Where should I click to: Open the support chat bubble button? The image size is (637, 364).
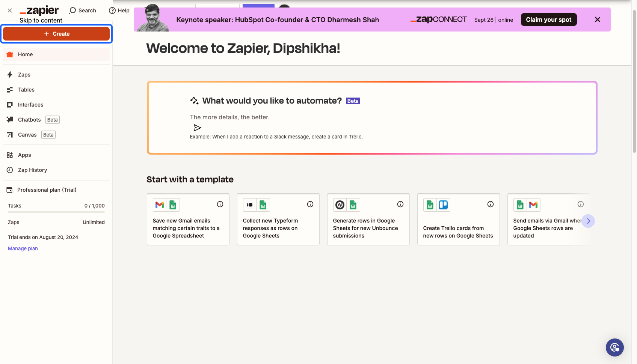(615, 347)
